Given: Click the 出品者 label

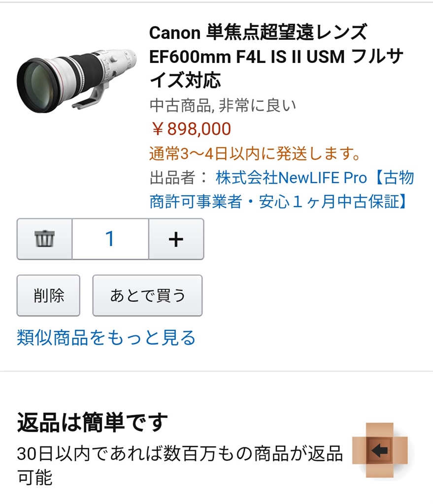Looking at the screenshot, I should [x=172, y=177].
